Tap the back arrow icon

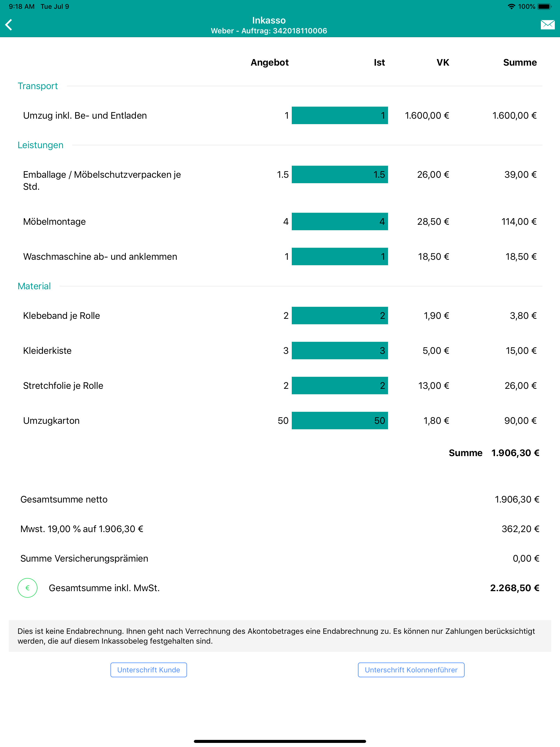tap(9, 25)
